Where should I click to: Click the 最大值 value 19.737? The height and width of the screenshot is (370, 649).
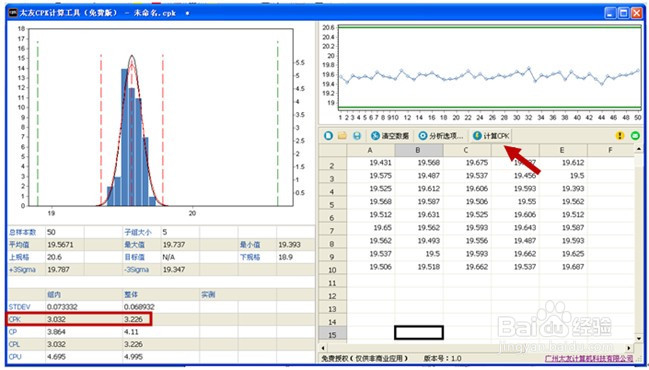pos(173,245)
